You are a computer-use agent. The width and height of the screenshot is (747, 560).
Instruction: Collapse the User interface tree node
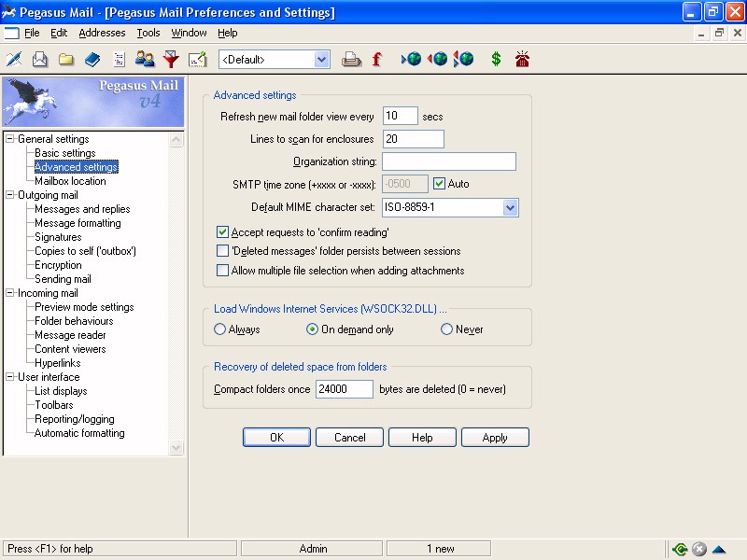coord(10,377)
